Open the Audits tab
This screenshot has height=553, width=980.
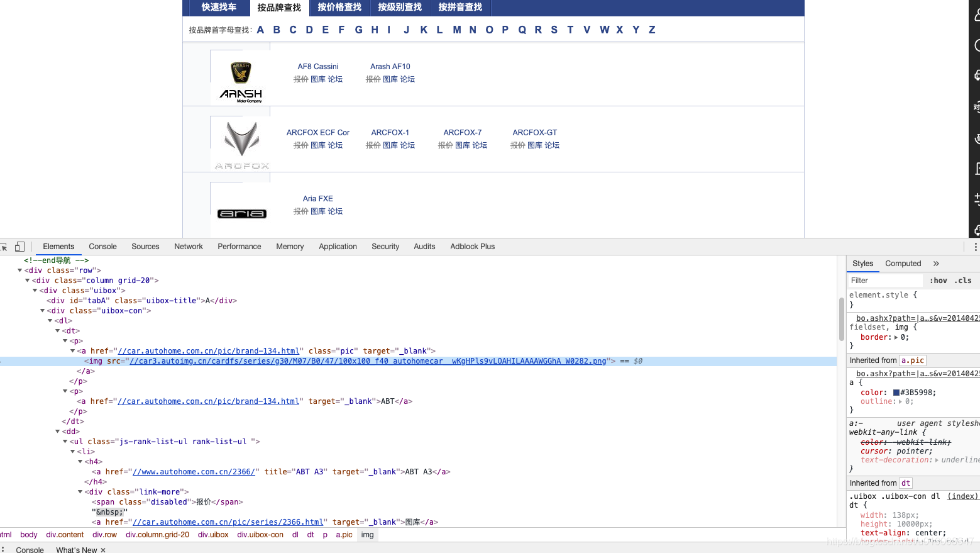tap(424, 247)
